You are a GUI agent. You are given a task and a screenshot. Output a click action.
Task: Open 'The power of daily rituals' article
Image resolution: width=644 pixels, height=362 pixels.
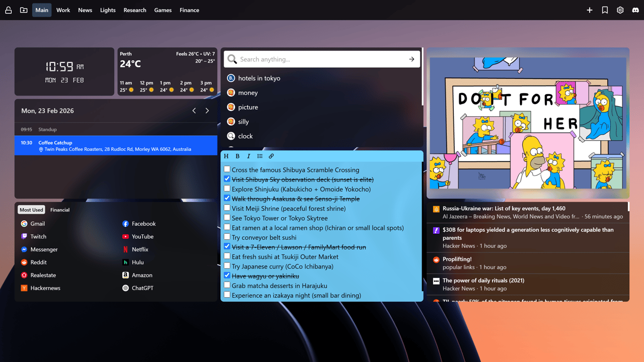pyautogui.click(x=483, y=281)
